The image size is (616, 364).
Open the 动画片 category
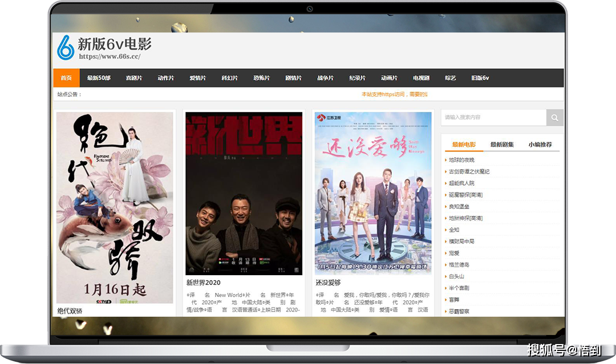pyautogui.click(x=389, y=78)
